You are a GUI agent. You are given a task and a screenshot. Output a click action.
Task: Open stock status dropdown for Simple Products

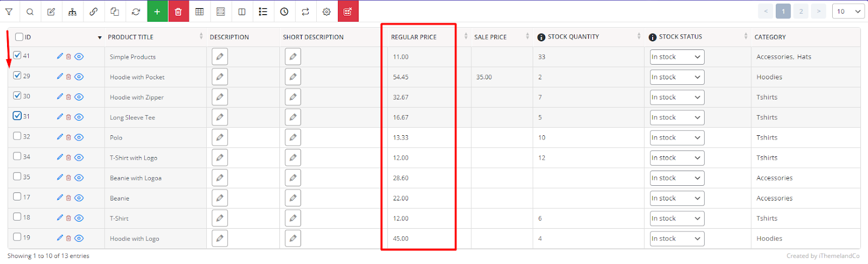coord(677,56)
